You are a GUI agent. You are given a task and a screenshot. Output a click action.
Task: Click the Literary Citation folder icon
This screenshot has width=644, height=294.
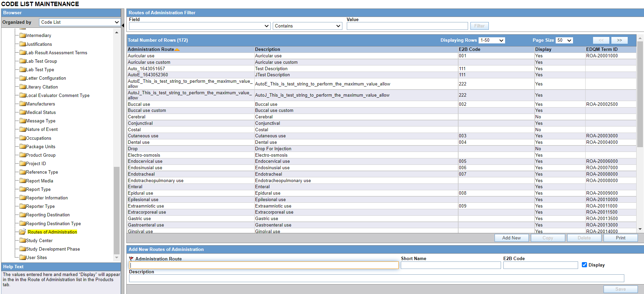point(23,87)
